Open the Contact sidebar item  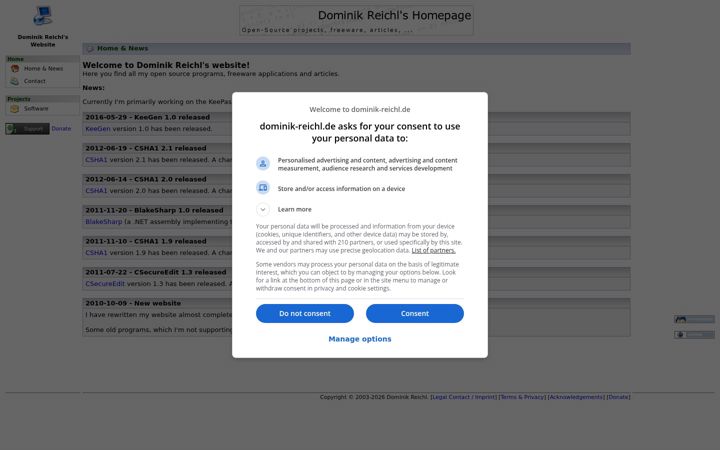click(34, 81)
